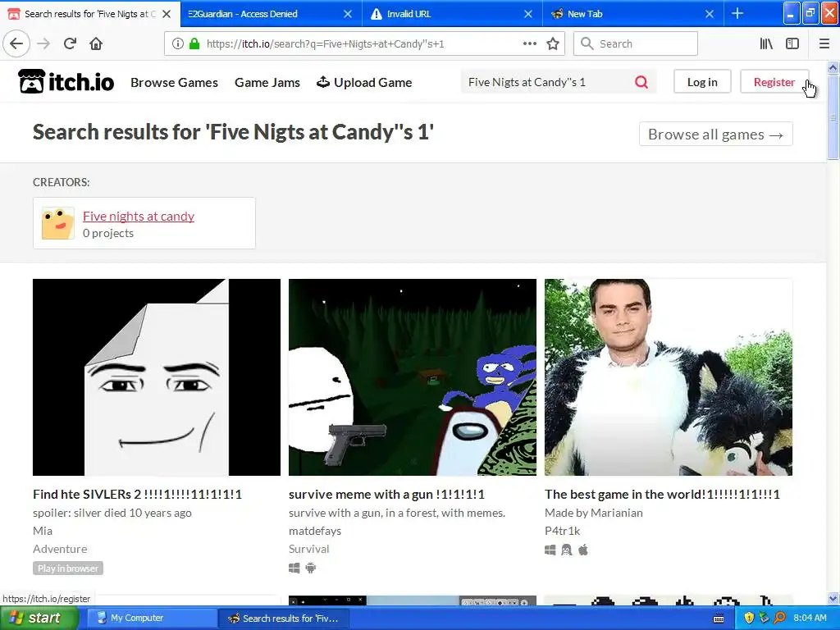Click the forward navigation arrow
The height and width of the screenshot is (630, 840).
(43, 44)
